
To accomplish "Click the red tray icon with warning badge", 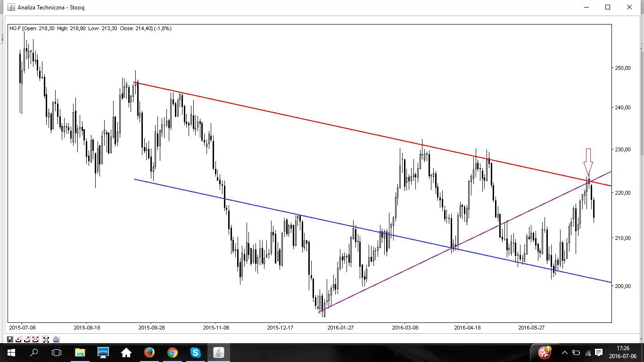I will coord(545,352).
